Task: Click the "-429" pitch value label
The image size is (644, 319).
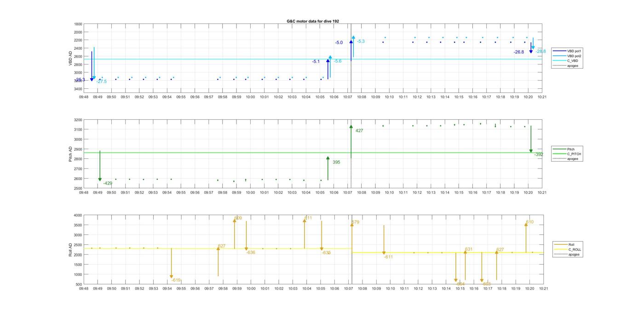Action: coord(108,183)
